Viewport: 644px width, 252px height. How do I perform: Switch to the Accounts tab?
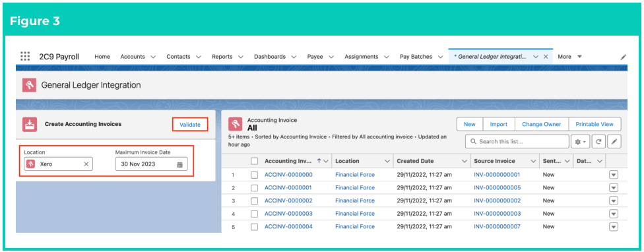(132, 57)
